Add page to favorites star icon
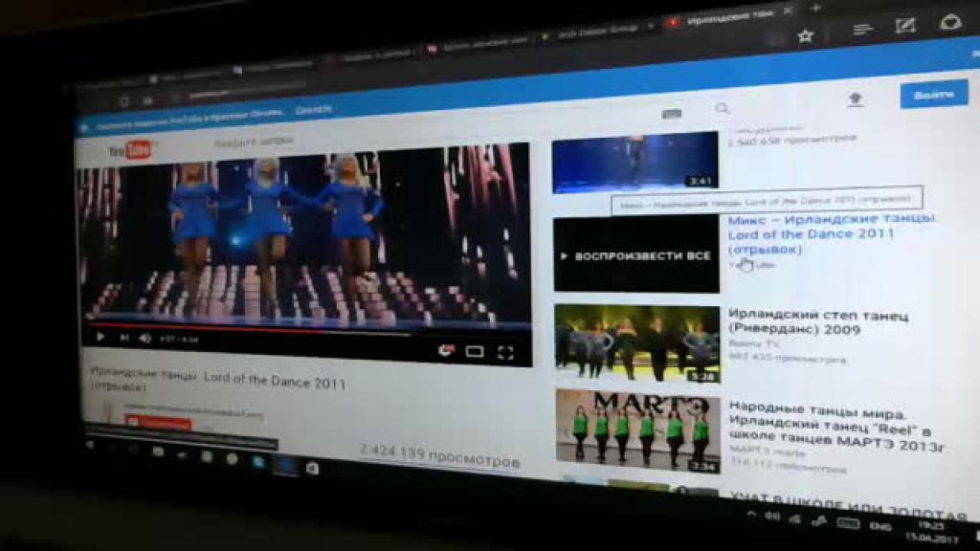The height and width of the screenshot is (551, 980). click(x=805, y=35)
